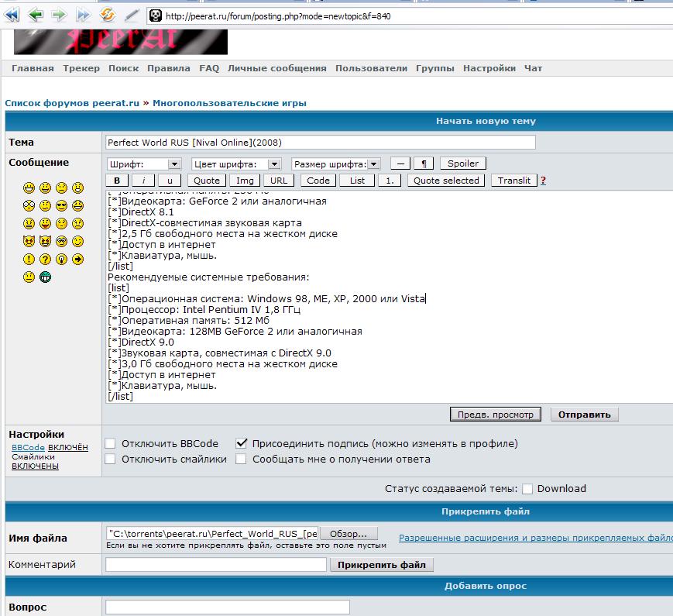Screen dimensions: 673x616
Task: Insert the green grinning smiley
Action: 45,277
